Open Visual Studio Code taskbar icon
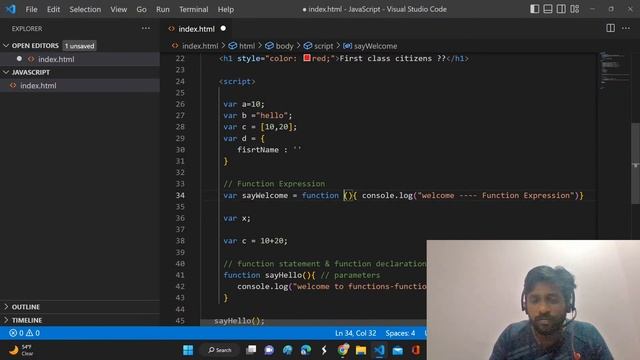 click(379, 350)
